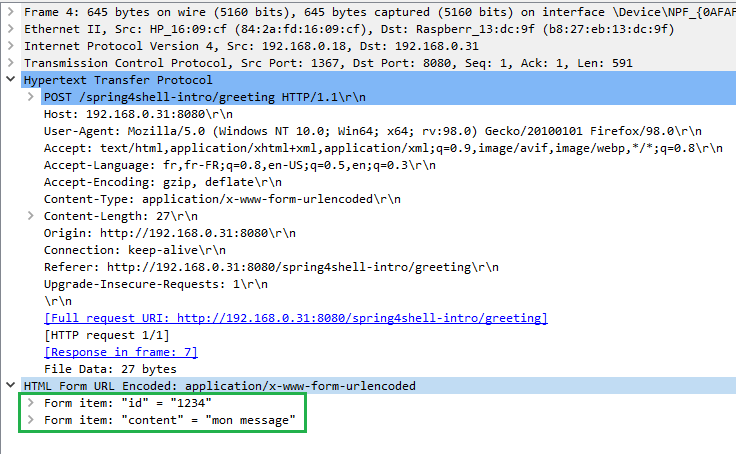Expand Internet Protocol Version 4 section
The height and width of the screenshot is (454, 736).
tap(10, 46)
